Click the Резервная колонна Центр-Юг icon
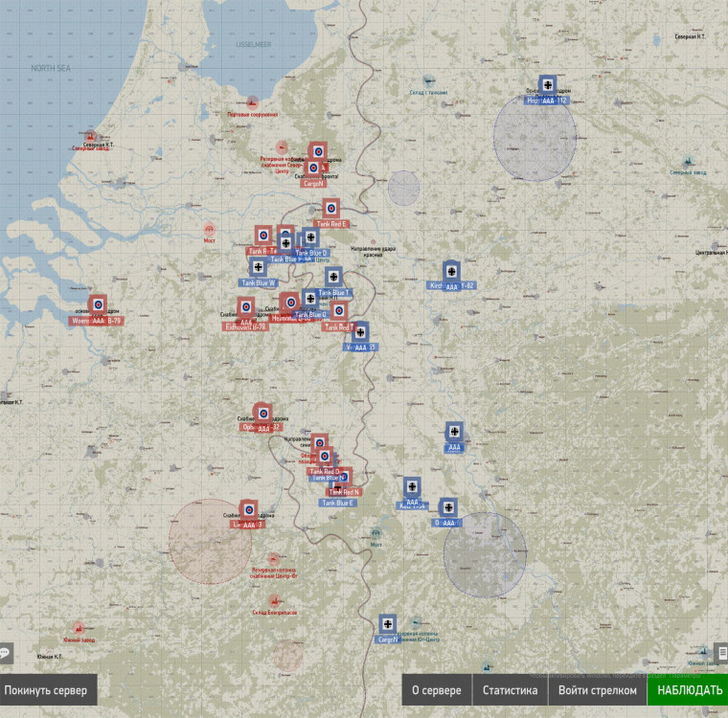Image resolution: width=728 pixels, height=718 pixels. click(273, 558)
